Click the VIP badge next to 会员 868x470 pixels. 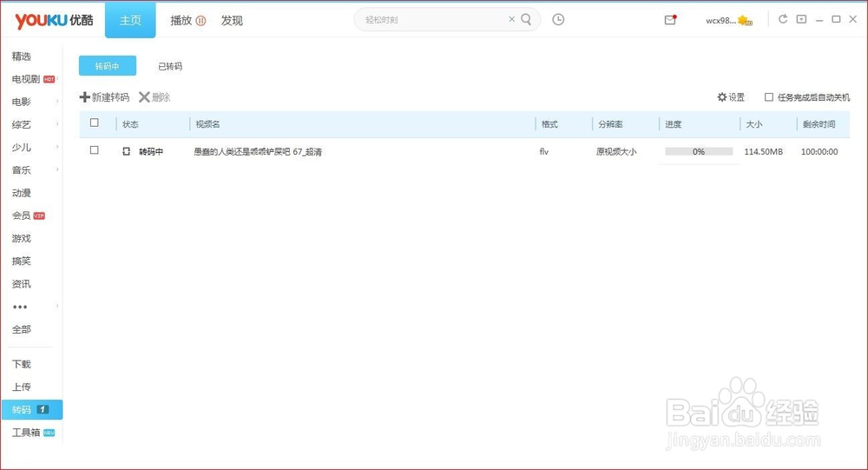39,215
